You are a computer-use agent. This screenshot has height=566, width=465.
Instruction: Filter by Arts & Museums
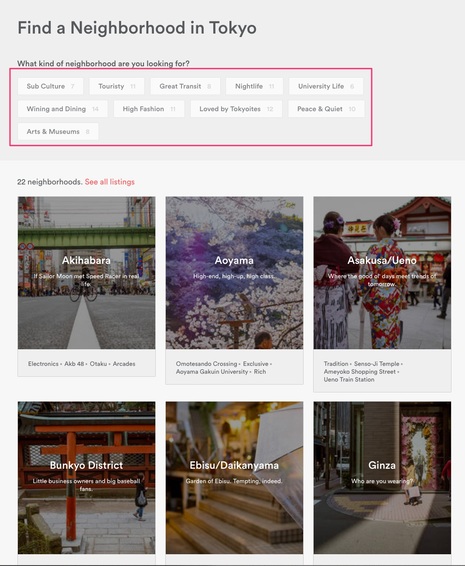click(58, 131)
